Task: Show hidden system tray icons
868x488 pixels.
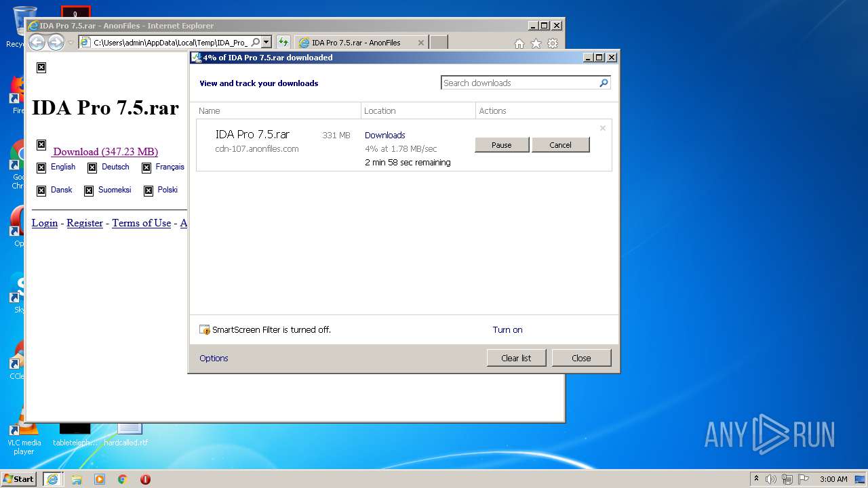Action: [x=756, y=479]
